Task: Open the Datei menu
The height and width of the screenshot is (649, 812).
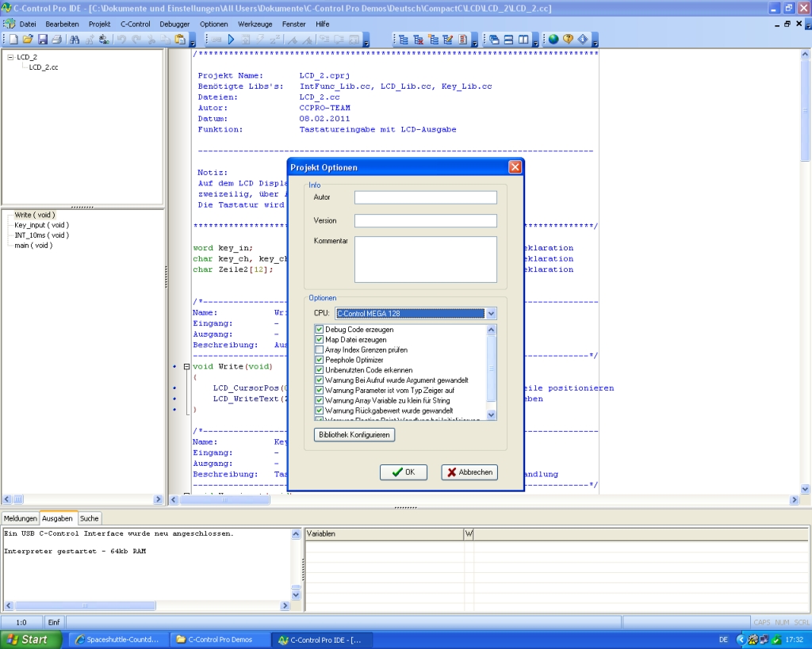Action: pos(28,25)
